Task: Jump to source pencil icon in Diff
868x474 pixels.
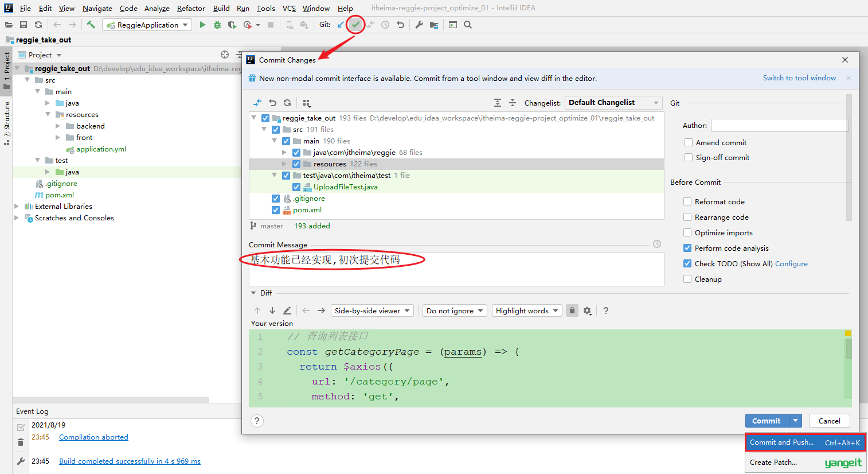Action: pyautogui.click(x=287, y=310)
